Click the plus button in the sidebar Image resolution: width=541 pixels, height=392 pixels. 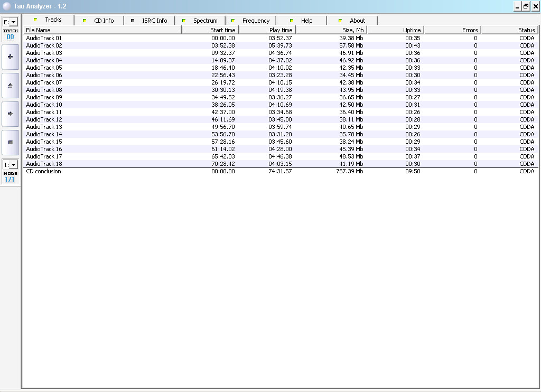point(11,57)
